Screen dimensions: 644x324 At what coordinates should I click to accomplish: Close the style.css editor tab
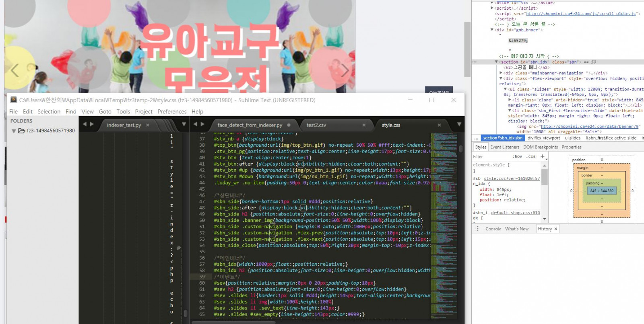click(x=439, y=125)
